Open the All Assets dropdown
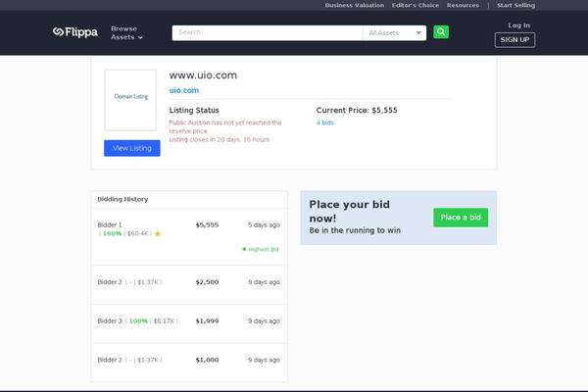Image resolution: width=588 pixels, height=392 pixels. coord(395,33)
